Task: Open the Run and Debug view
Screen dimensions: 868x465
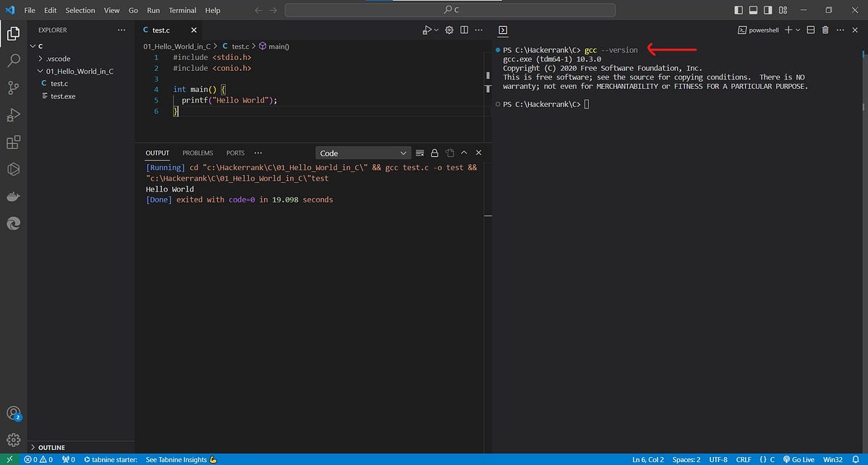Action: tap(13, 115)
